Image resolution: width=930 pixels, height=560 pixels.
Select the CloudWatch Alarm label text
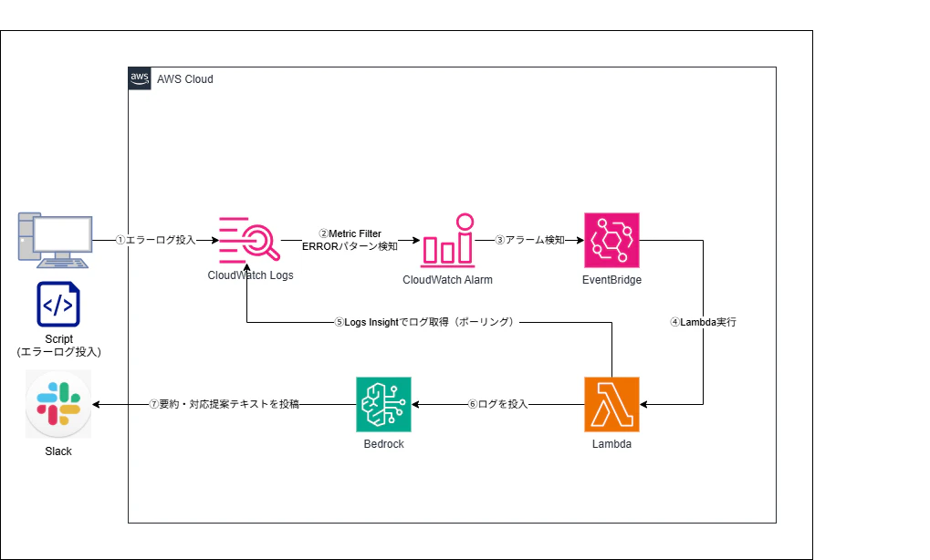pos(447,280)
